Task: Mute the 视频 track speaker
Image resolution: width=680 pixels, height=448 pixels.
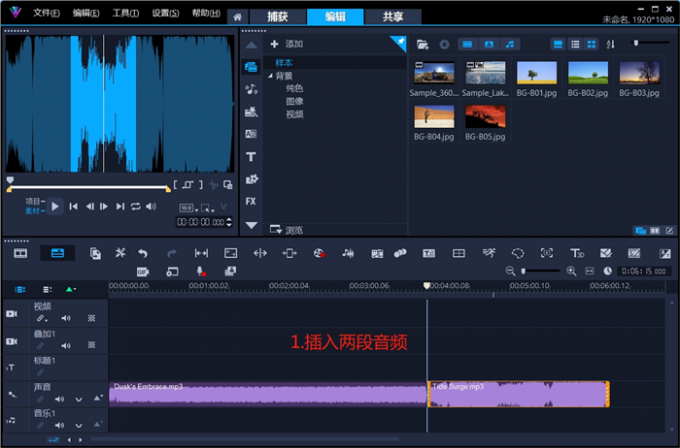Action: (66, 318)
